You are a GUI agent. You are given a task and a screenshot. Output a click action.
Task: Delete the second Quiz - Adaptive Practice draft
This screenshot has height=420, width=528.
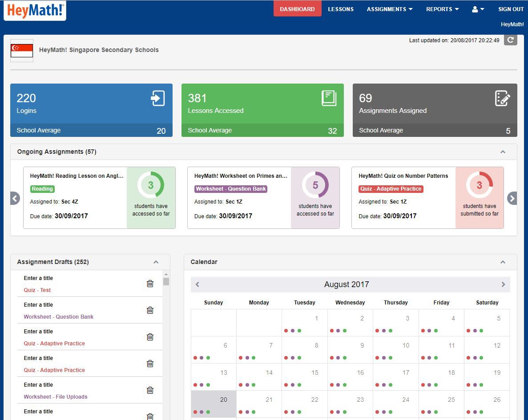point(150,364)
